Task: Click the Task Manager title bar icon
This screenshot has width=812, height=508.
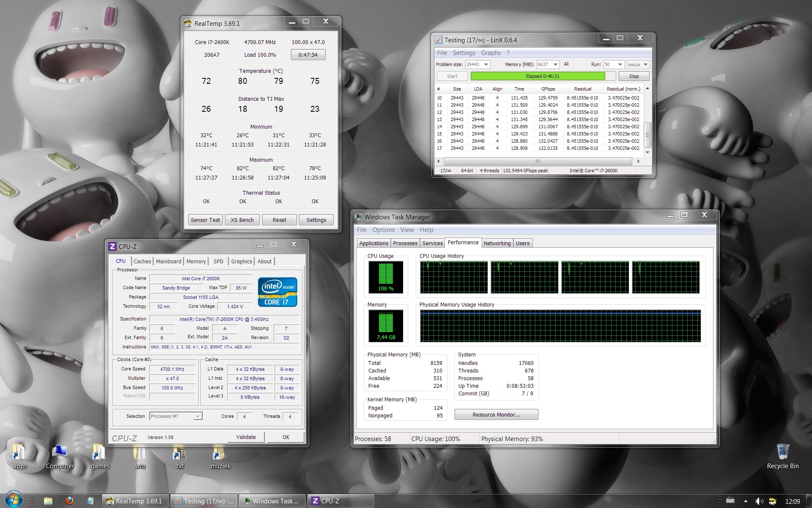Action: pyautogui.click(x=359, y=217)
